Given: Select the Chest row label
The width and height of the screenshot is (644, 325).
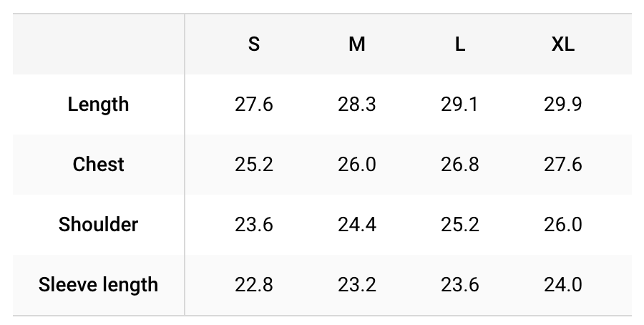Looking at the screenshot, I should 98,165.
